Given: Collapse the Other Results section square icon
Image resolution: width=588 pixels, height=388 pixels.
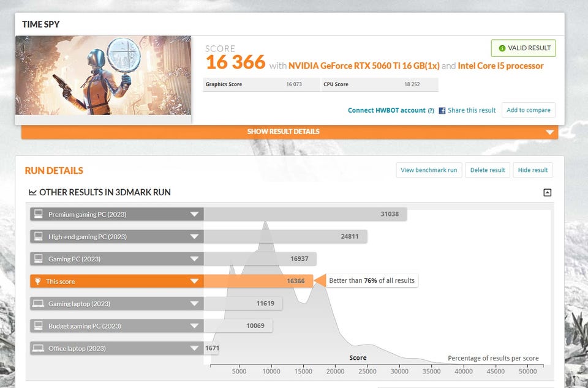Looking at the screenshot, I should coord(548,193).
